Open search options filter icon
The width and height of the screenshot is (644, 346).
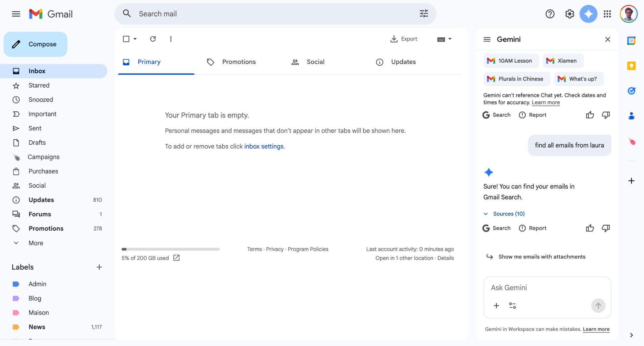pos(424,14)
